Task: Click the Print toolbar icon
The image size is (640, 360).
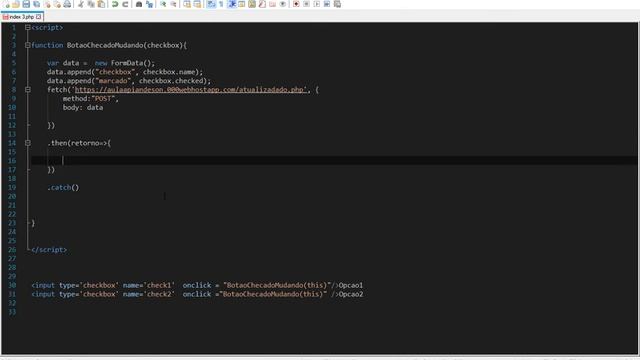Action: click(x=67, y=4)
